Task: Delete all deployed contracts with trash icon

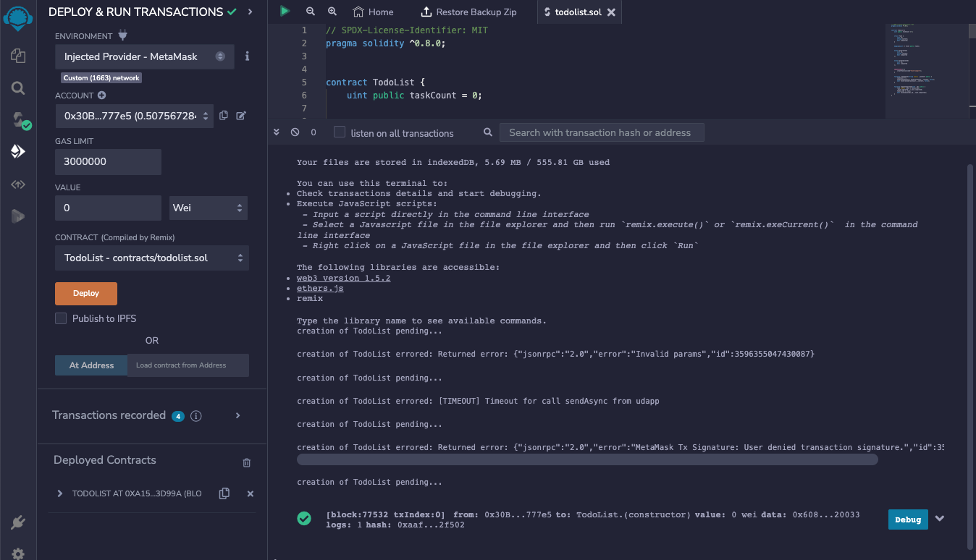Action: [247, 462]
